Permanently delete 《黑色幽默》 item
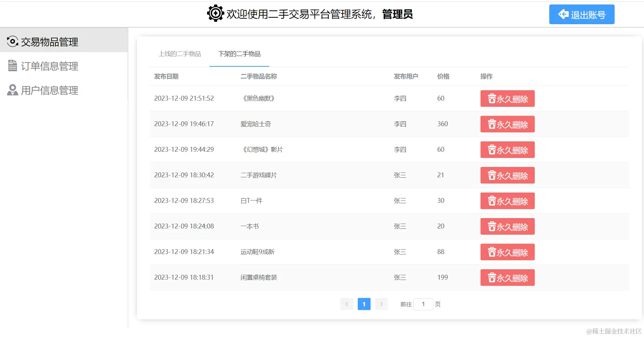644x337 pixels. 507,99
